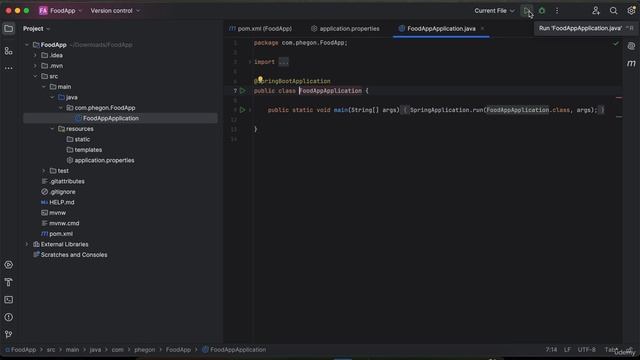Viewport: 640px width, 360px height.
Task: Open the Version control dropdown
Action: coord(115,11)
